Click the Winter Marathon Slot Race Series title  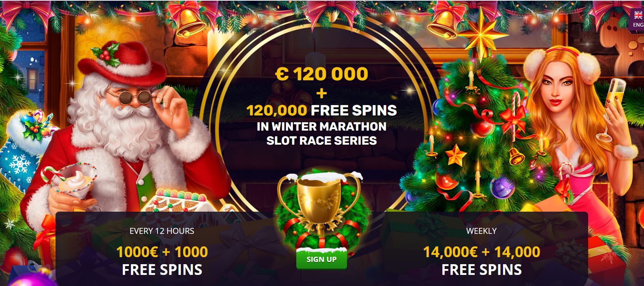pos(321,133)
